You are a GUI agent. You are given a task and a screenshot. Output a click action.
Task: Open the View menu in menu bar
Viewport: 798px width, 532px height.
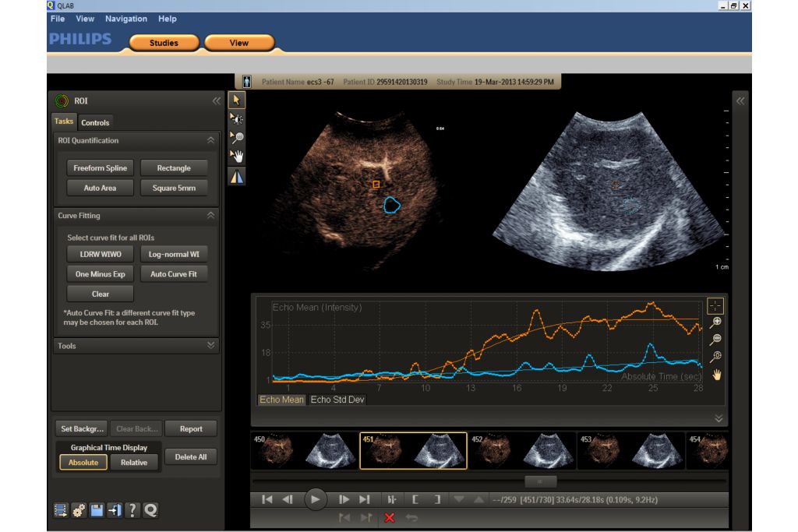[85, 19]
